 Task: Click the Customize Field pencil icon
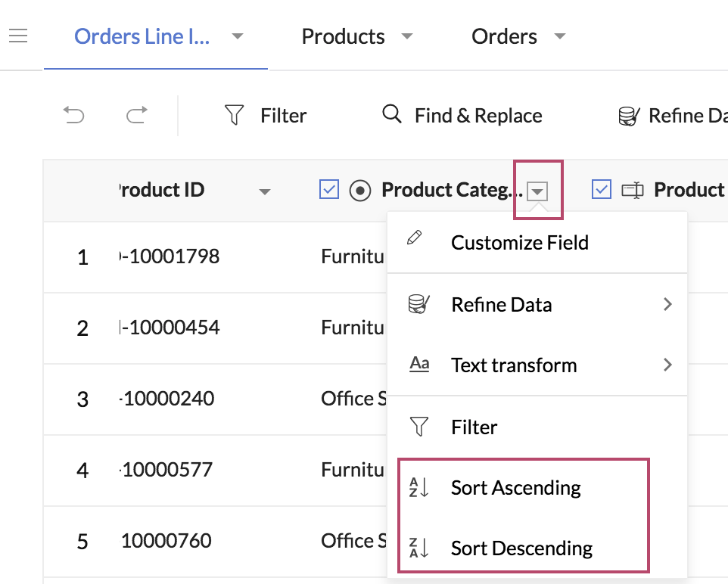coord(415,238)
